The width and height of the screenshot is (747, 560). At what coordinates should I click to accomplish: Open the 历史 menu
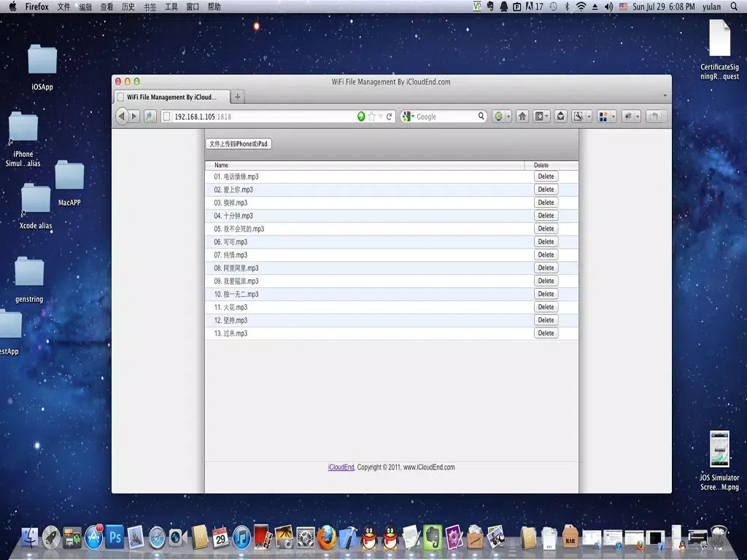(x=128, y=7)
